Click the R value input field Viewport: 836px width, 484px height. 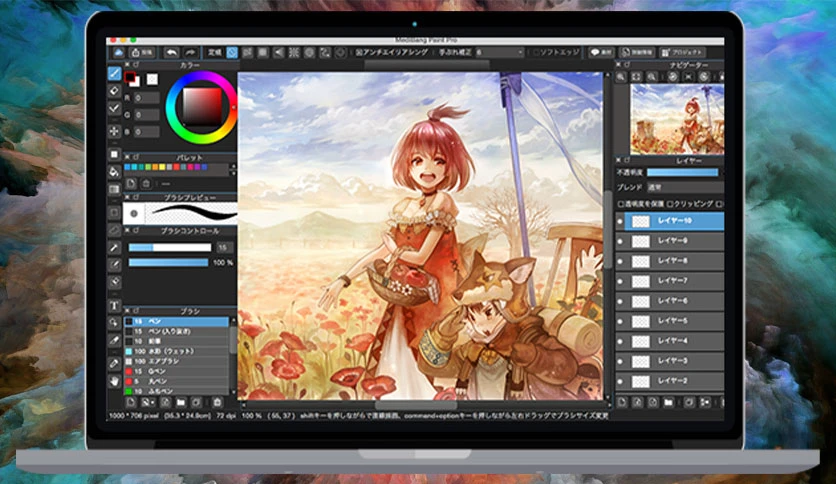pyautogui.click(x=147, y=98)
